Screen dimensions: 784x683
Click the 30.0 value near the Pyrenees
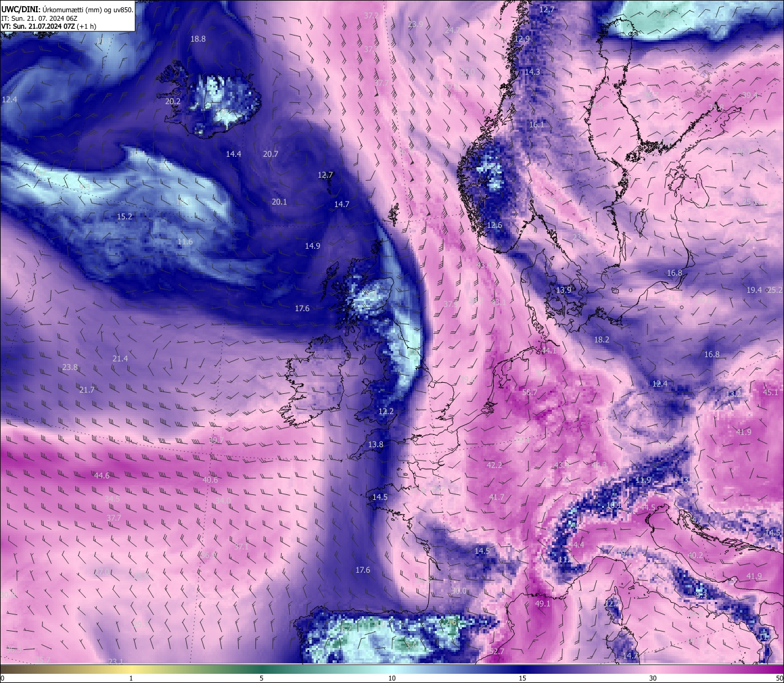(x=459, y=591)
